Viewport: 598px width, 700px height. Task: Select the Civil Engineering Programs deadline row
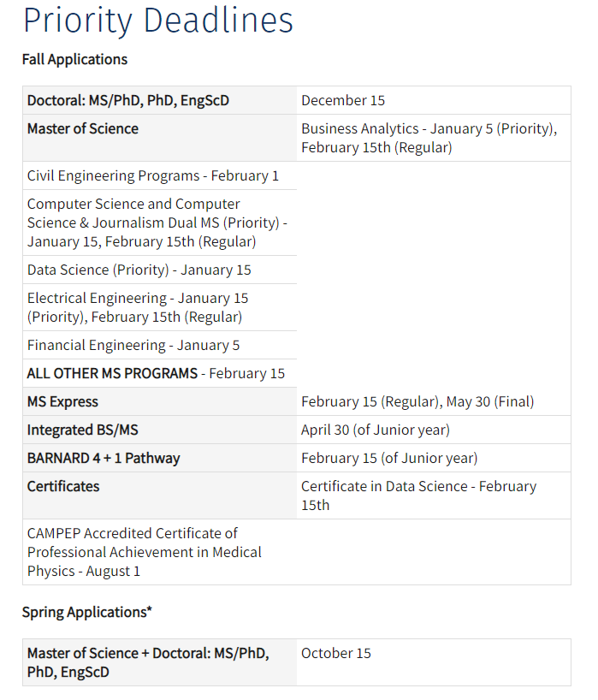coord(153,176)
